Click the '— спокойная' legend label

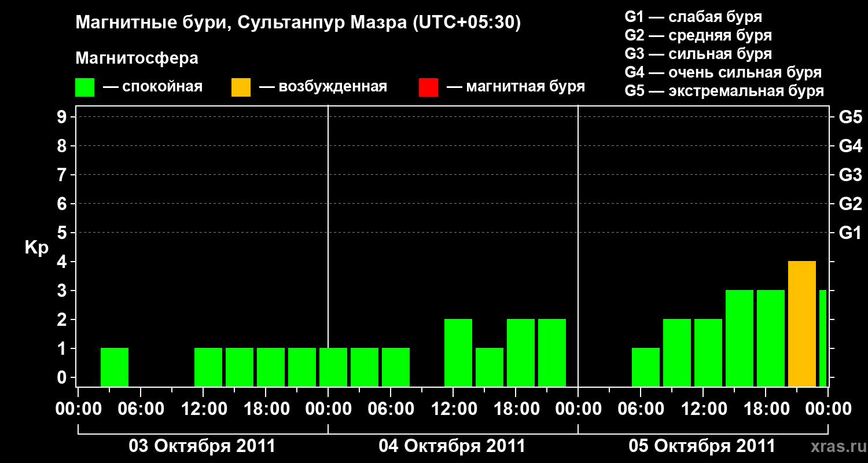[x=153, y=87]
